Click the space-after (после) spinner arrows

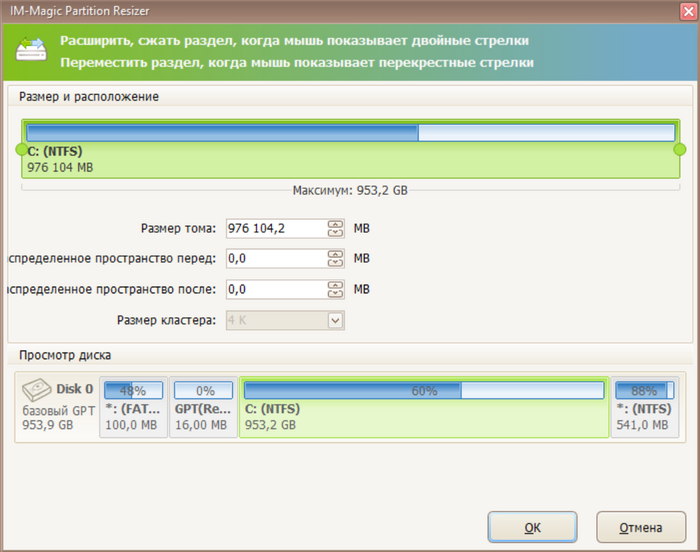point(335,289)
